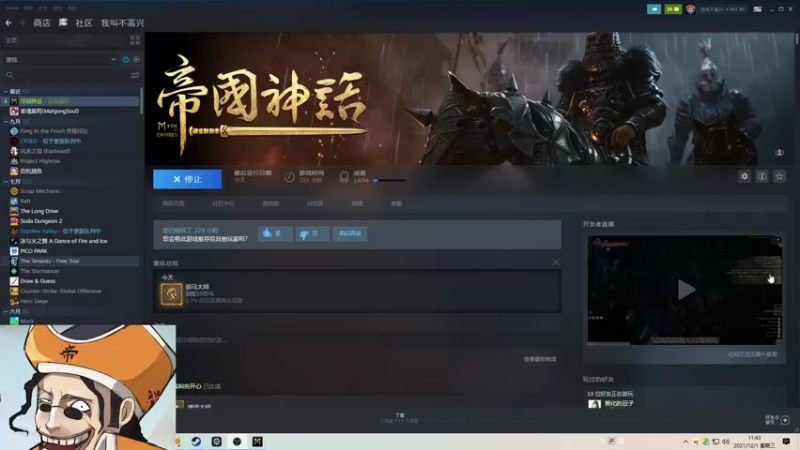Open the green notifications inbox button
Viewport: 800px width, 450px height.
pyautogui.click(x=673, y=9)
